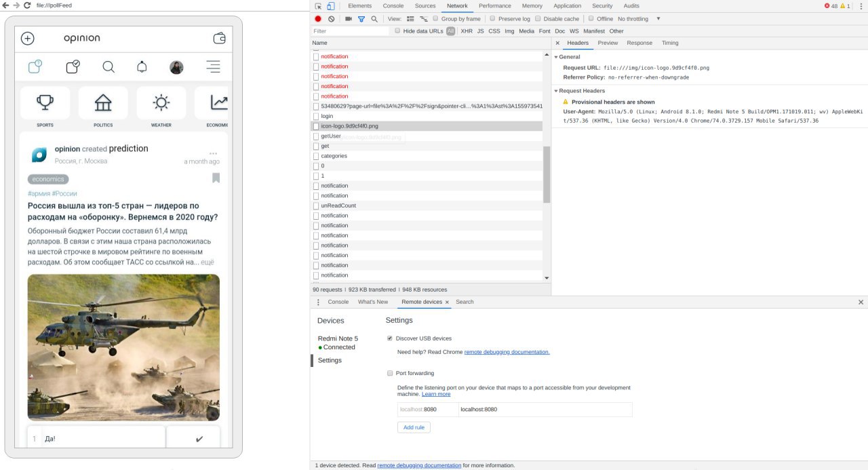Open the Application panel tab
This screenshot has width=868, height=470.
pyautogui.click(x=568, y=6)
